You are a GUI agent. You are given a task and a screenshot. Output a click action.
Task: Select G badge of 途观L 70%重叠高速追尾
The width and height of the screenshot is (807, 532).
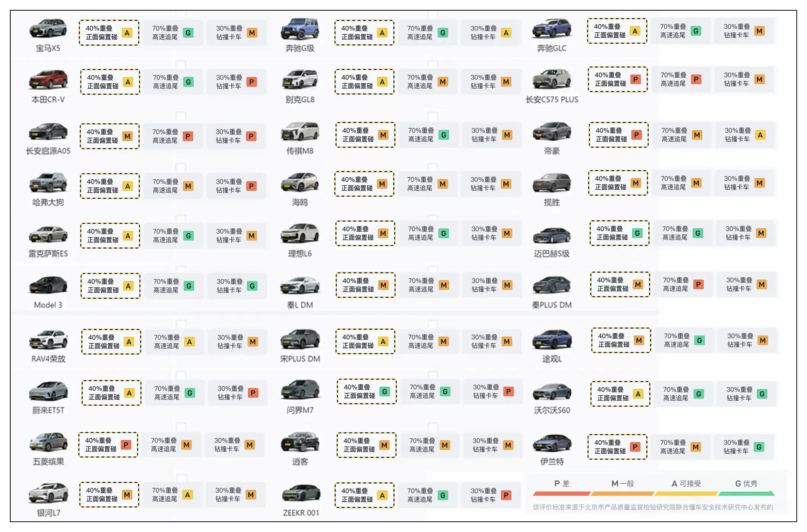(x=699, y=341)
